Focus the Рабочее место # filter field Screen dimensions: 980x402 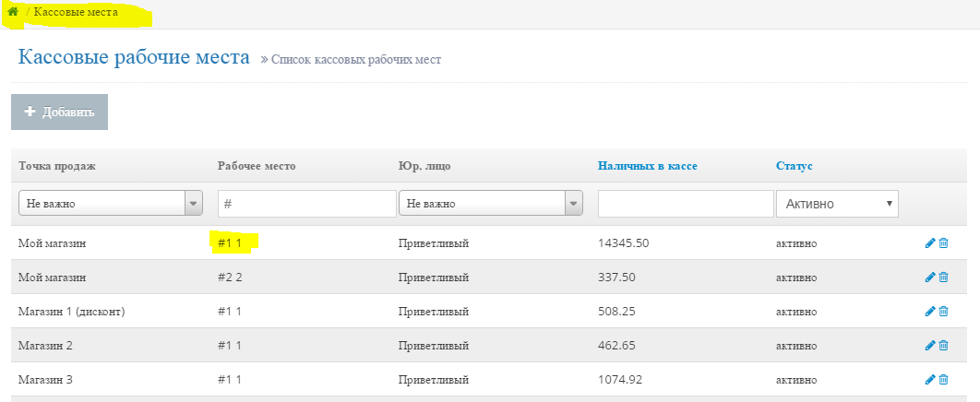pos(306,204)
